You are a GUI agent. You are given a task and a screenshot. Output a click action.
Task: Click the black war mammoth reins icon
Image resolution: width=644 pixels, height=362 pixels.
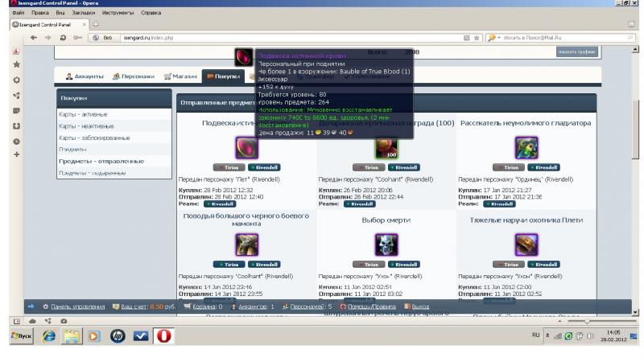tap(247, 245)
